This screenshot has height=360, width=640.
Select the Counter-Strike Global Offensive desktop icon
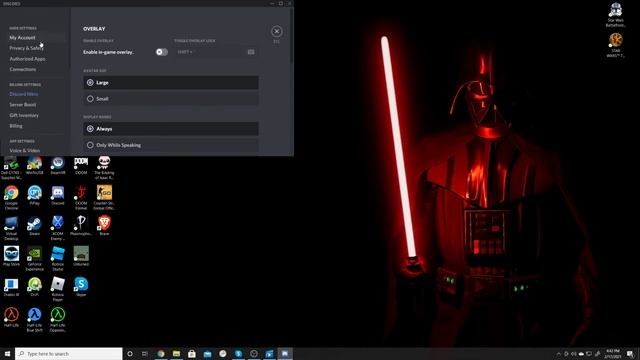click(104, 197)
